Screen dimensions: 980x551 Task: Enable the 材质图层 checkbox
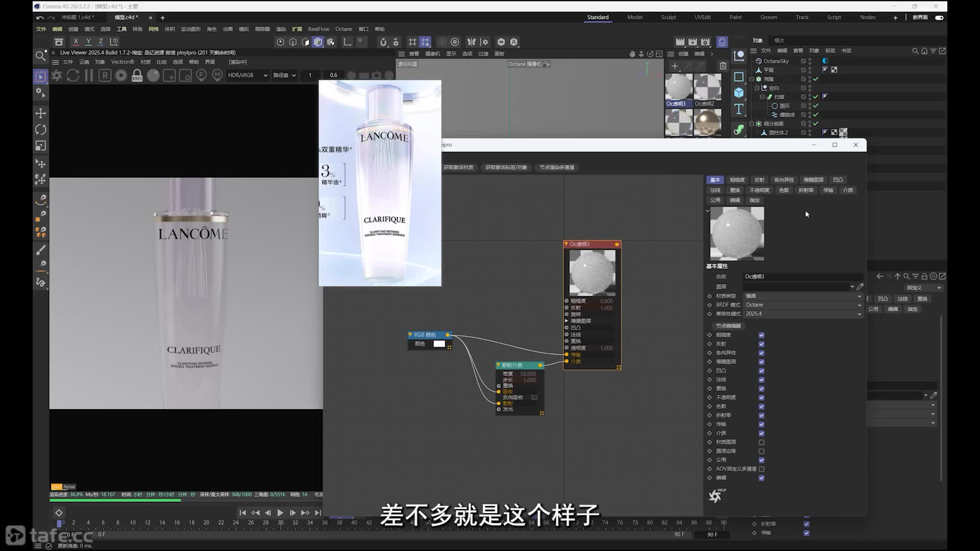(x=762, y=442)
